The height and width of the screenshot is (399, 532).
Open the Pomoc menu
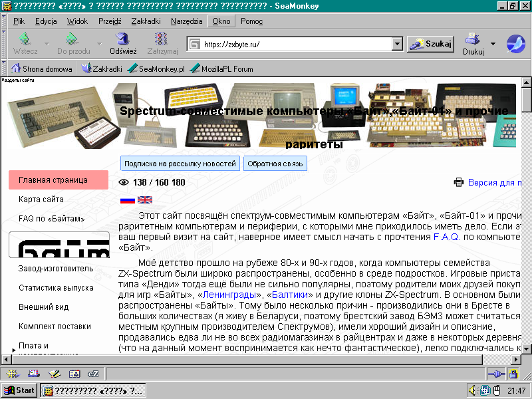click(x=252, y=21)
